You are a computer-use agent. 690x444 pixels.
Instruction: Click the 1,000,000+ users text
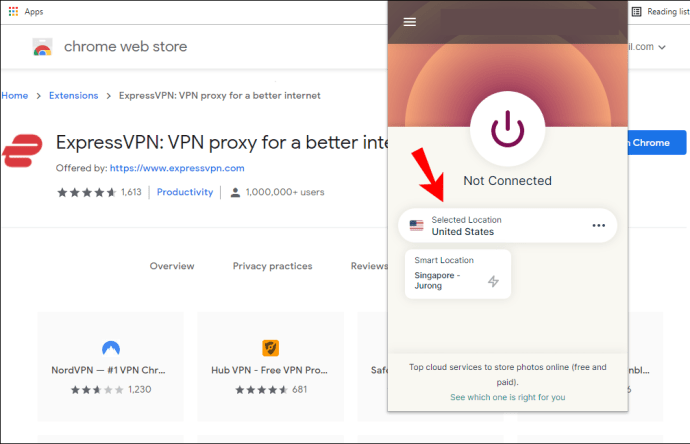click(285, 192)
